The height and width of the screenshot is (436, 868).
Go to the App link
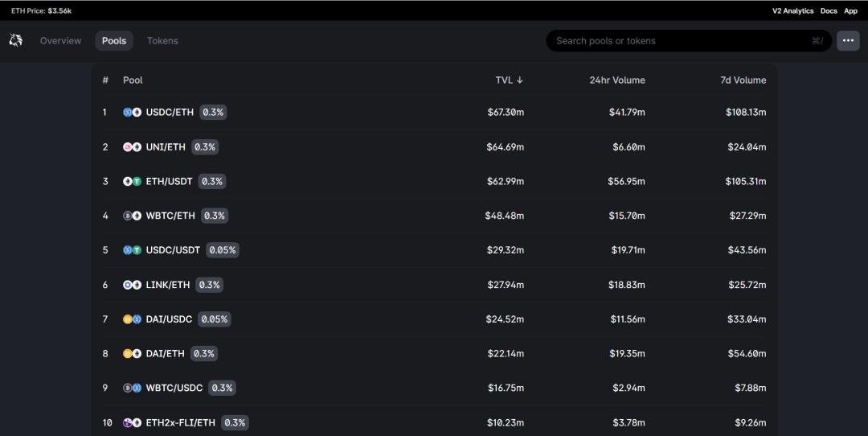[850, 11]
